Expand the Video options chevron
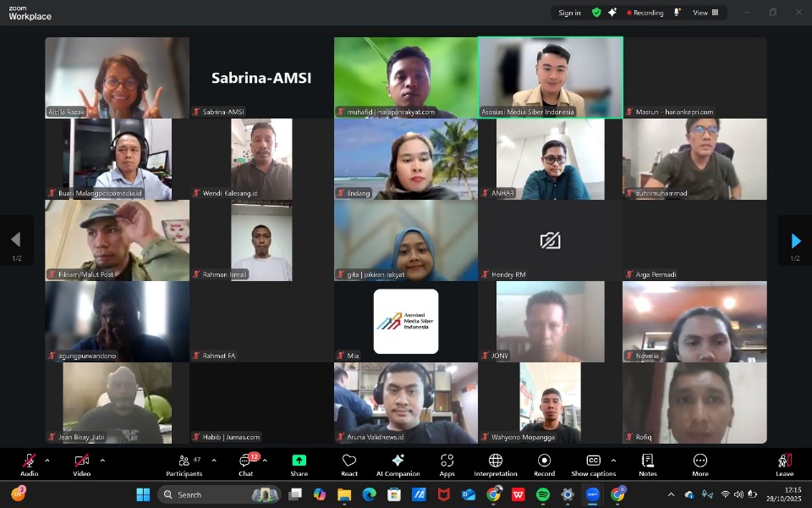 click(x=101, y=461)
